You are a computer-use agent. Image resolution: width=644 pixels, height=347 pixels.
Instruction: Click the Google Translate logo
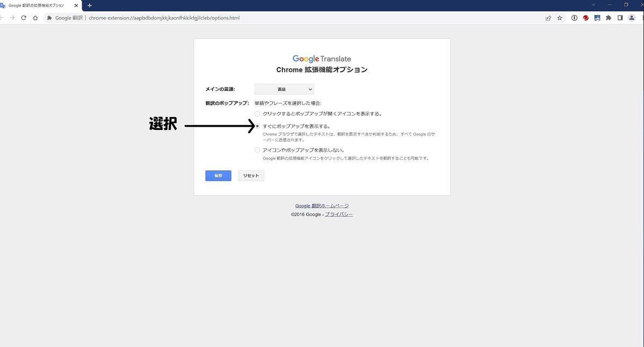[x=322, y=59]
